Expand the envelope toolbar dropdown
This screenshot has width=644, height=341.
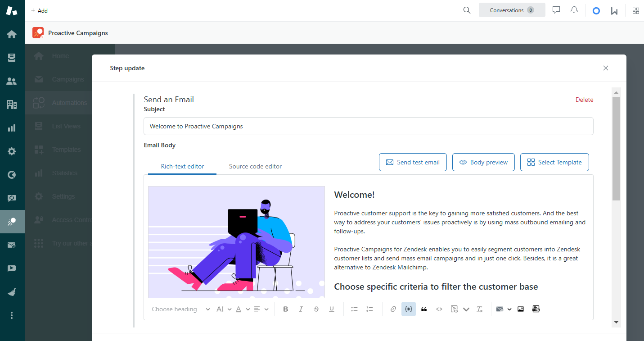point(509,309)
